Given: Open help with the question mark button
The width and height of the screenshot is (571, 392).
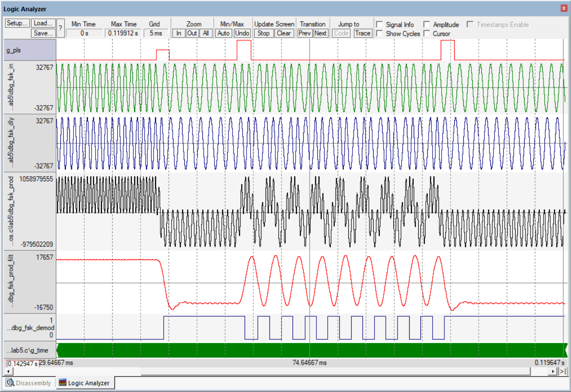Looking at the screenshot, I should pos(60,28).
